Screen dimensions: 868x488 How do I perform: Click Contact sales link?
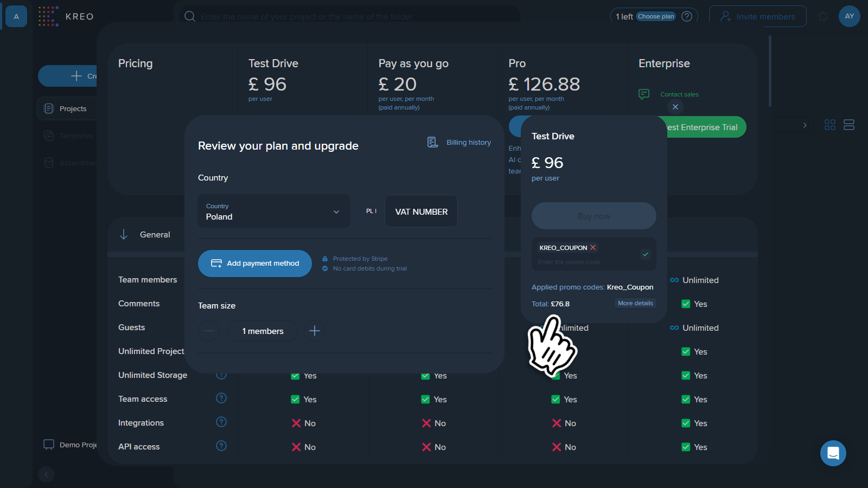coord(679,94)
